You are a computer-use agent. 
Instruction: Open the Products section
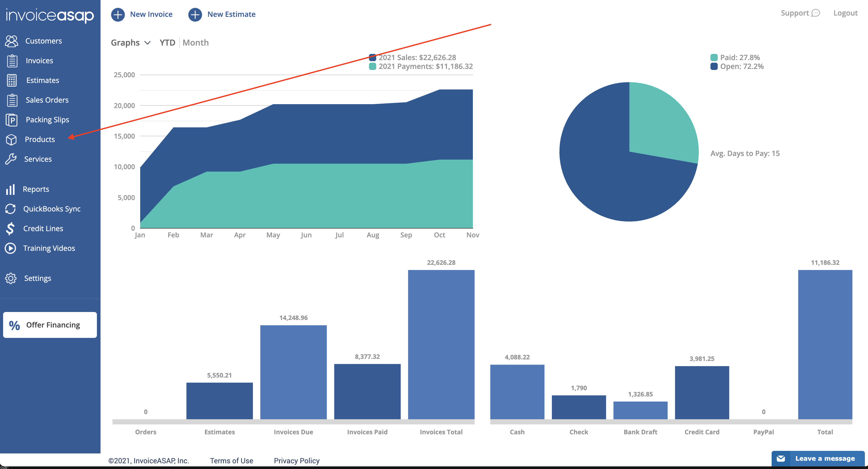coord(40,139)
